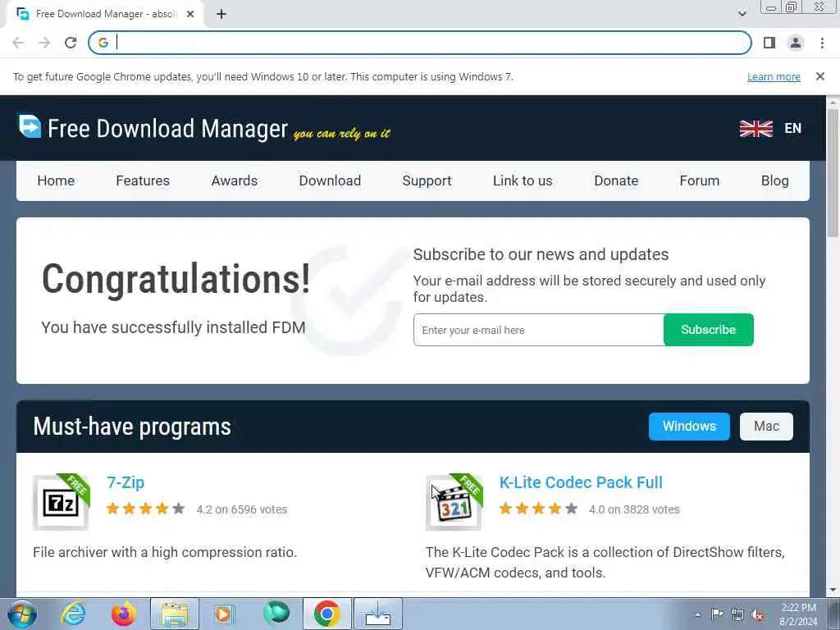
Task: Open the Support menu item
Action: point(427,180)
